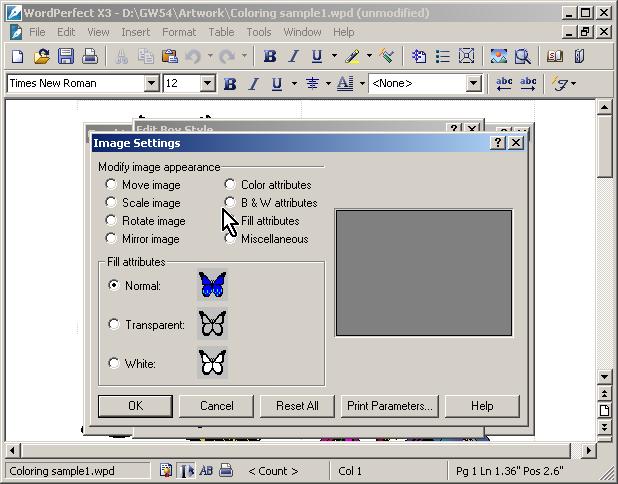Expand the font color dropdown arrow
The width and height of the screenshot is (618, 484).
point(362,84)
